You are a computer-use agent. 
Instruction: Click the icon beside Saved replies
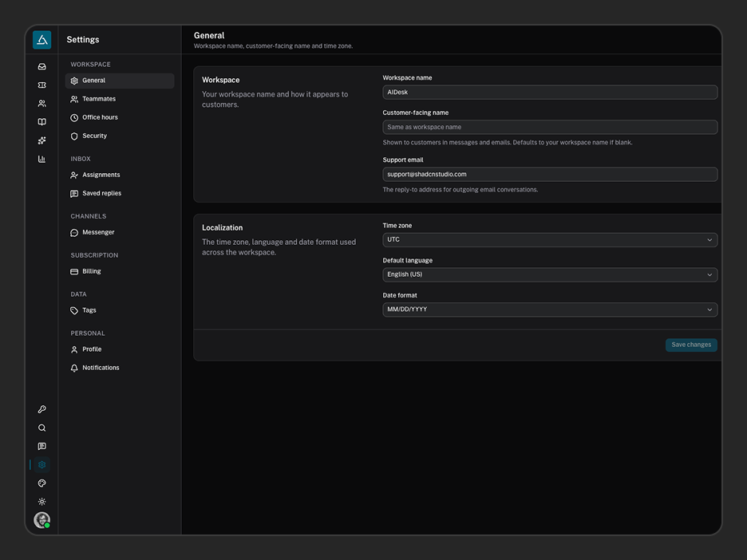click(74, 194)
